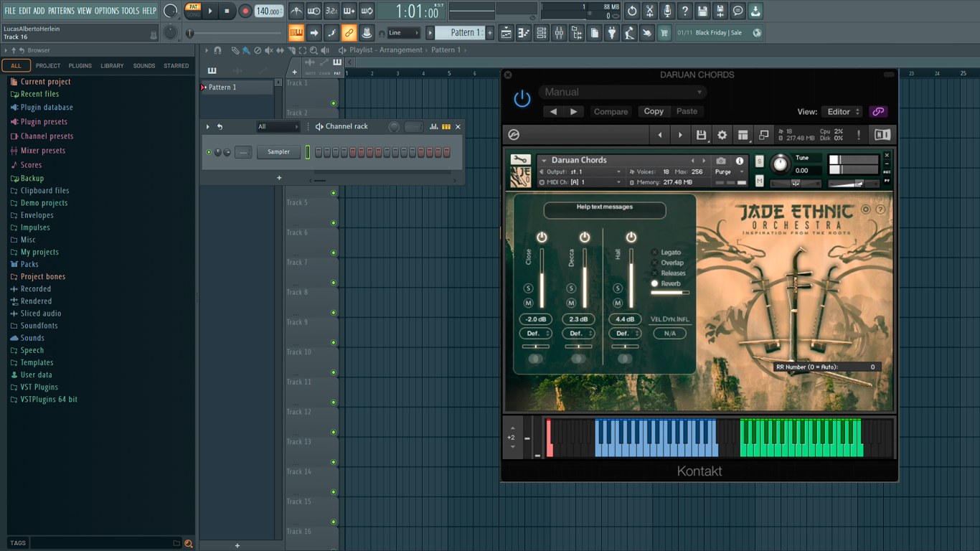Disable the Reverb option
The image size is (980, 551).
click(x=654, y=283)
